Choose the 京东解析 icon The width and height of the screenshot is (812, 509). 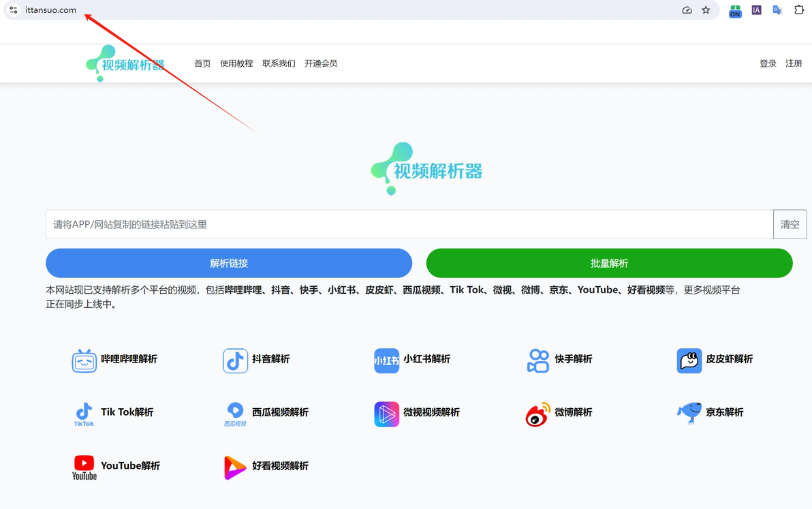[x=689, y=414]
